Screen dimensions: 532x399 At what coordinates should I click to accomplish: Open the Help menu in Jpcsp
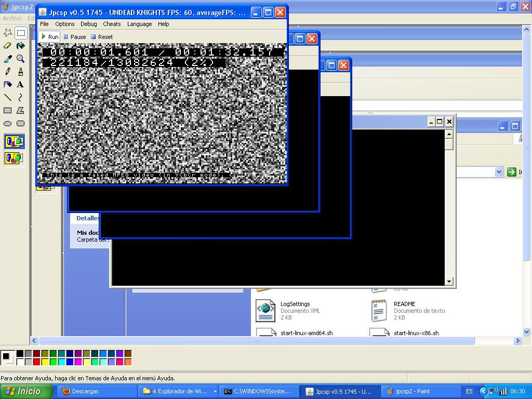(x=163, y=24)
